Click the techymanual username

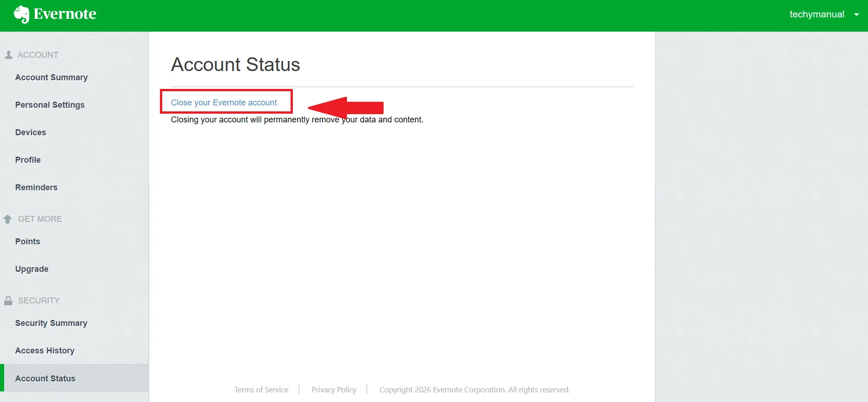coord(817,14)
